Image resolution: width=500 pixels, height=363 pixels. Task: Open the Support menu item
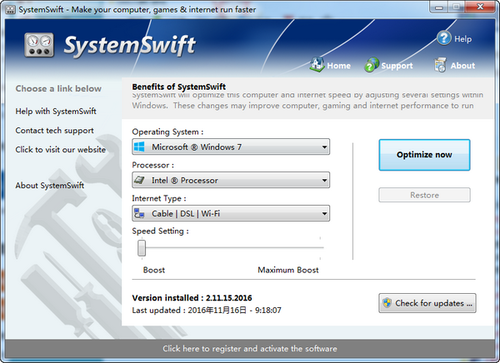coord(397,66)
